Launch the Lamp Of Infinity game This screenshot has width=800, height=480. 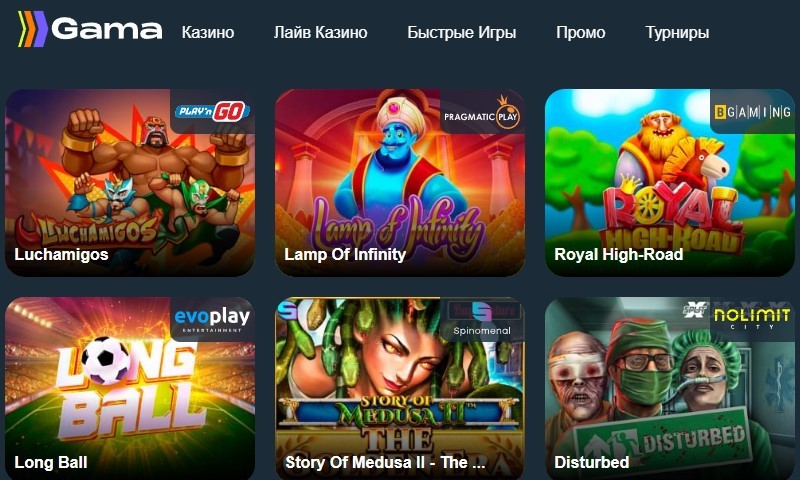pyautogui.click(x=400, y=183)
